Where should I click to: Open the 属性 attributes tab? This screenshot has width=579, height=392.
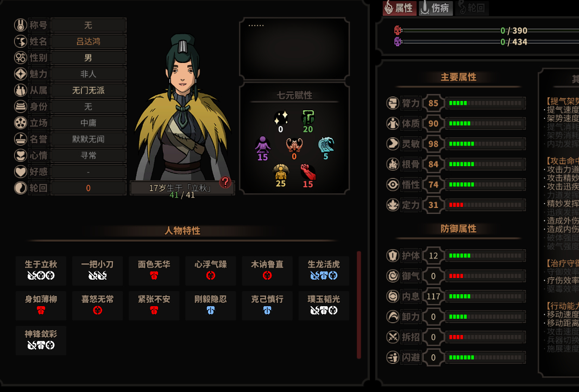coord(400,8)
